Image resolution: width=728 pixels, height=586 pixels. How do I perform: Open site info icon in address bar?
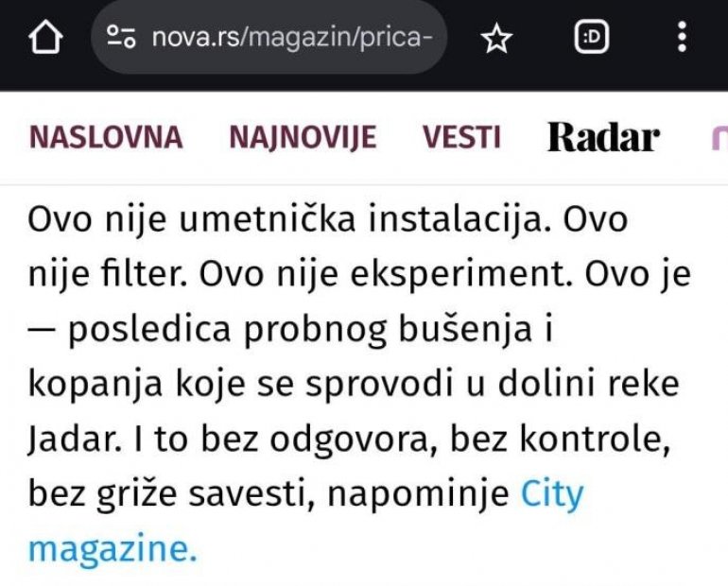coord(122,38)
